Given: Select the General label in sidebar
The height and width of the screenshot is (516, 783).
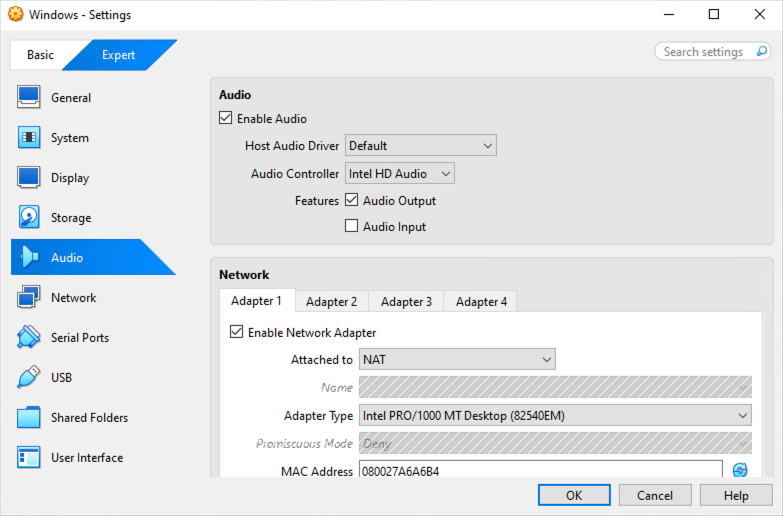Looking at the screenshot, I should (x=71, y=97).
